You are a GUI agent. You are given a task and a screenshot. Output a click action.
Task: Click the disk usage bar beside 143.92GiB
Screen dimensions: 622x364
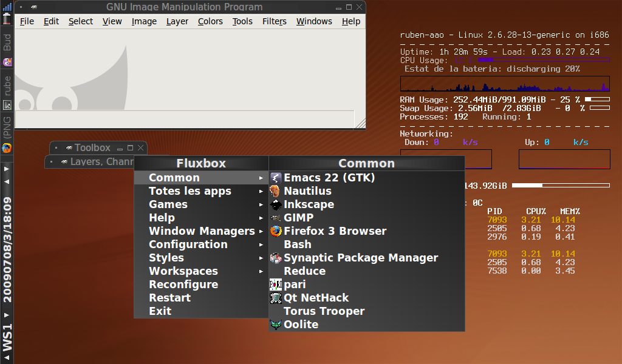[x=561, y=186]
